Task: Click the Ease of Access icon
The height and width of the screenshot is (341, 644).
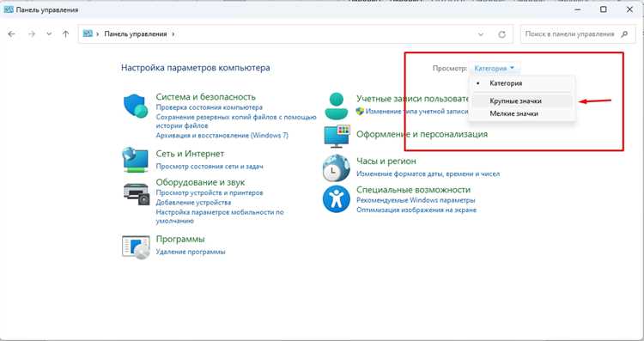Action: (336, 199)
